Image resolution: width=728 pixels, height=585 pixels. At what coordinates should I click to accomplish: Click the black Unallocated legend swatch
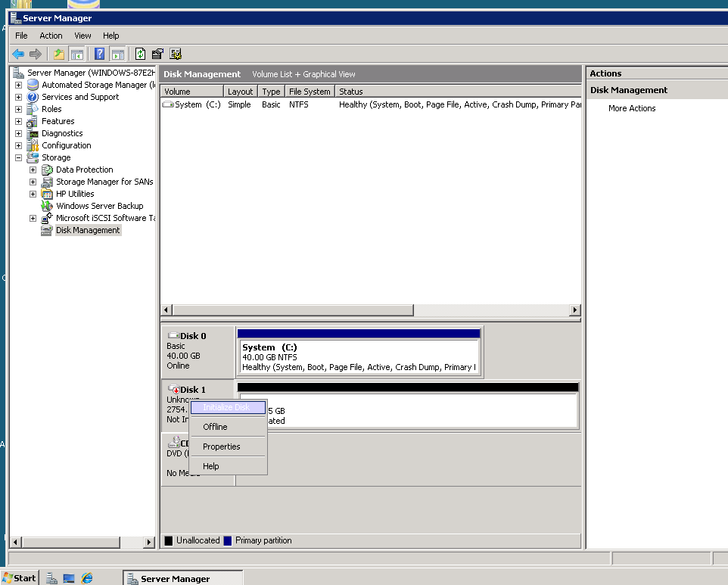pos(169,540)
